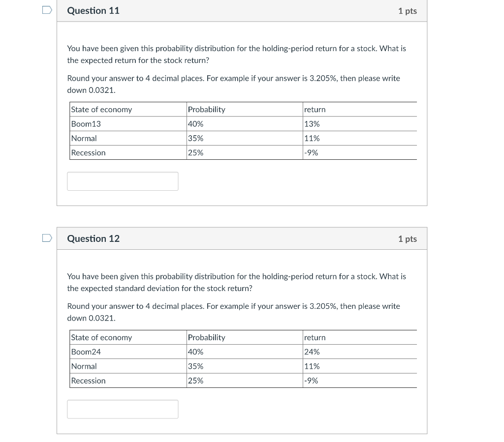The width and height of the screenshot is (504, 442).
Task: Select the 35% probability cell in Question 12
Action: 195,366
